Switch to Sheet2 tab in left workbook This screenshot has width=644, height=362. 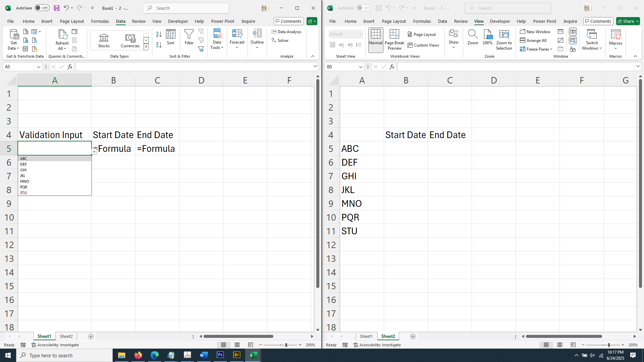tap(66, 336)
